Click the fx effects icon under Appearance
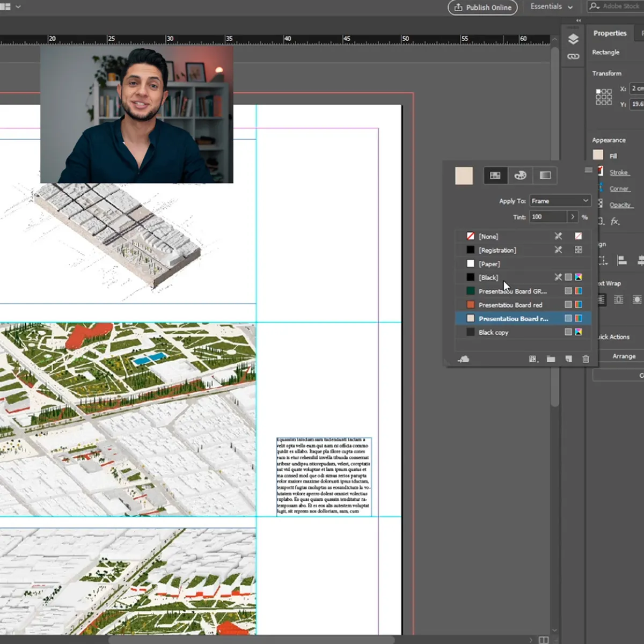 click(614, 221)
